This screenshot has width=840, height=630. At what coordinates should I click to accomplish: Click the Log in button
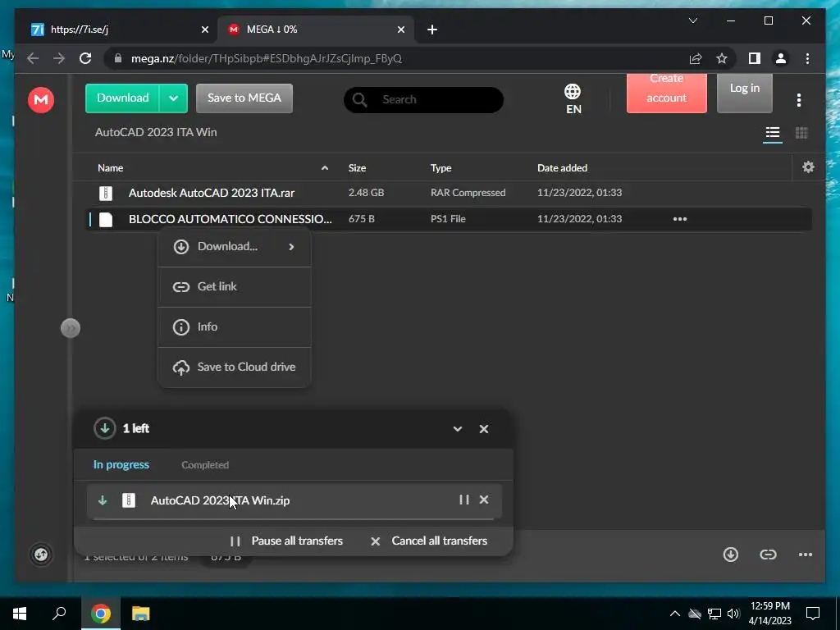pos(745,92)
